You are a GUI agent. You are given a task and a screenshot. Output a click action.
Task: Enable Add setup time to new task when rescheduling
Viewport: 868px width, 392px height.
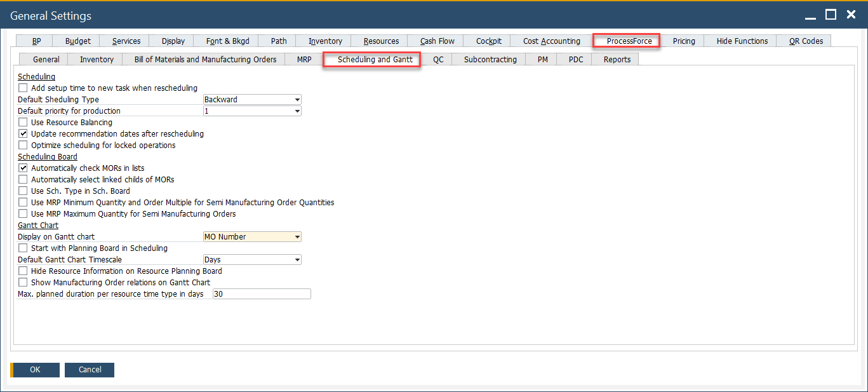23,88
